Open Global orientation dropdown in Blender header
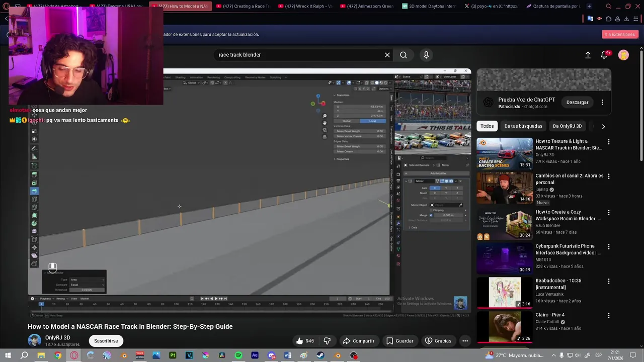This screenshot has height=362, width=644. pyautogui.click(x=193, y=82)
